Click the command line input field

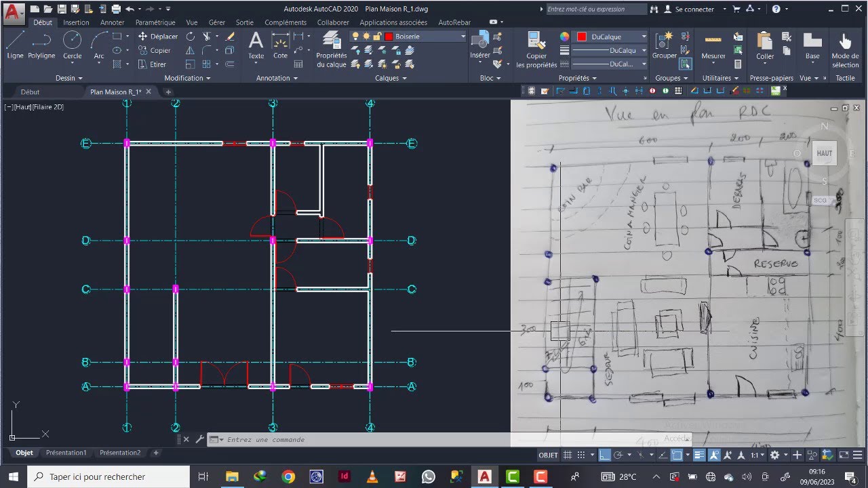[x=448, y=439]
